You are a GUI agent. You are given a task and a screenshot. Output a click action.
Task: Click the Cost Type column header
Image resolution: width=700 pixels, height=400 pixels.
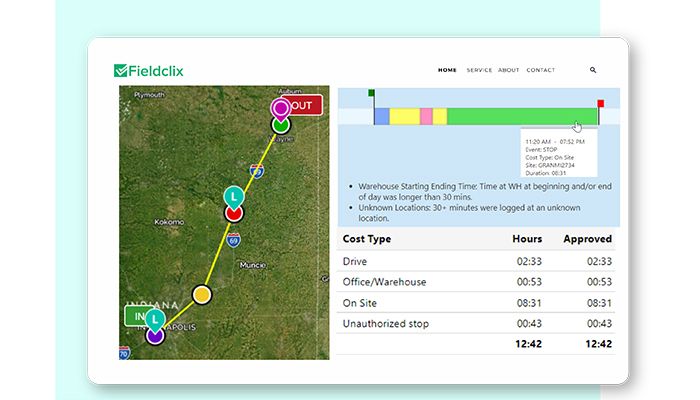[367, 239]
